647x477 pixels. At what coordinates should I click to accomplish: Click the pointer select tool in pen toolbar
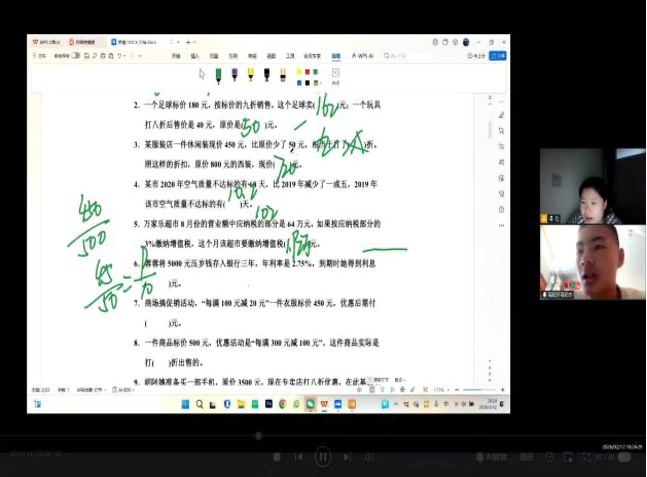click(x=201, y=74)
